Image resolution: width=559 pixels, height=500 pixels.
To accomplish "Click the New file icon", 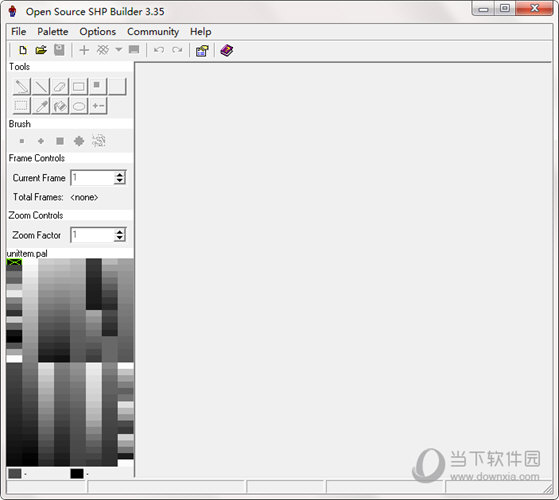I will pyautogui.click(x=23, y=50).
